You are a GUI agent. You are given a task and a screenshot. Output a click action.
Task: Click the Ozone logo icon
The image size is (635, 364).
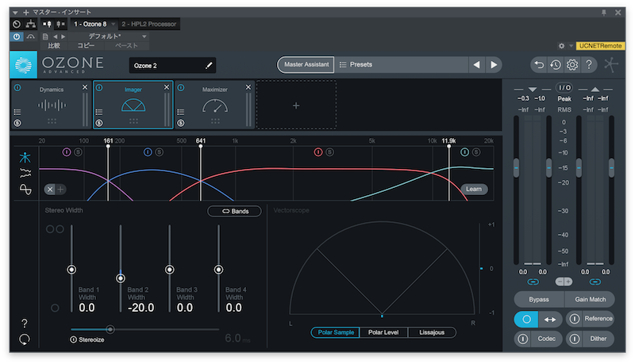23,65
